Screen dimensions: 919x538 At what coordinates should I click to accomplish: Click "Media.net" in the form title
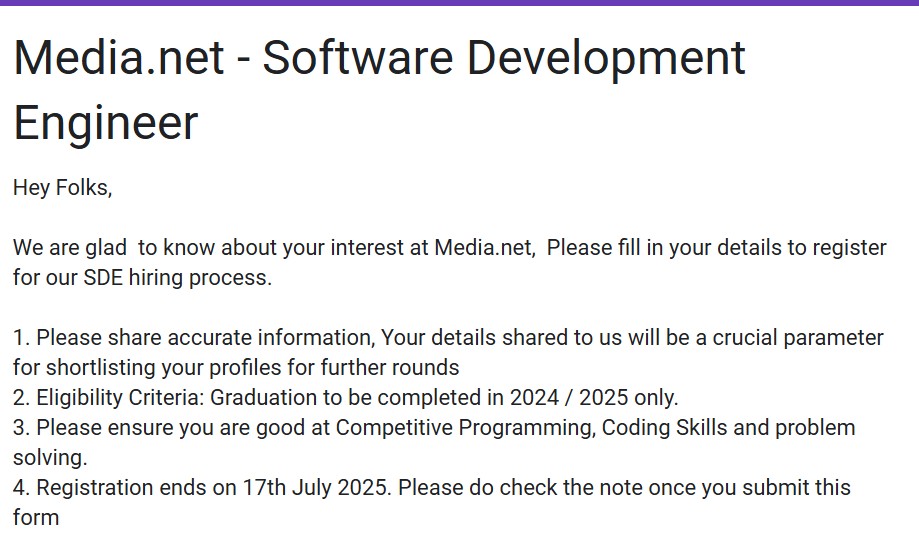coord(118,58)
